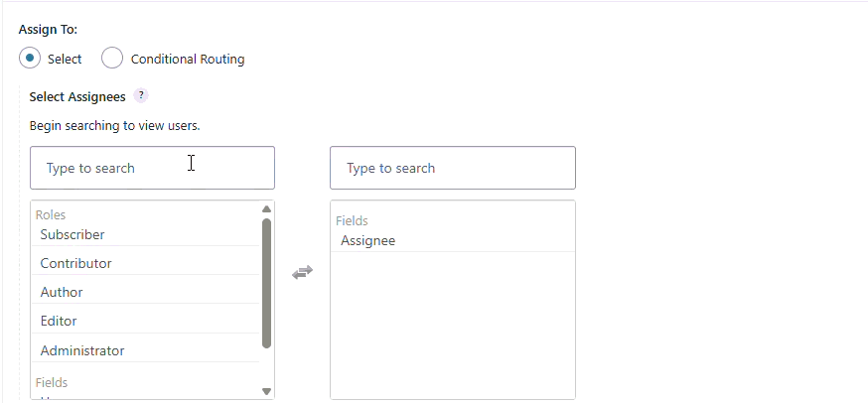Pick the Contributor role from the list

point(75,263)
